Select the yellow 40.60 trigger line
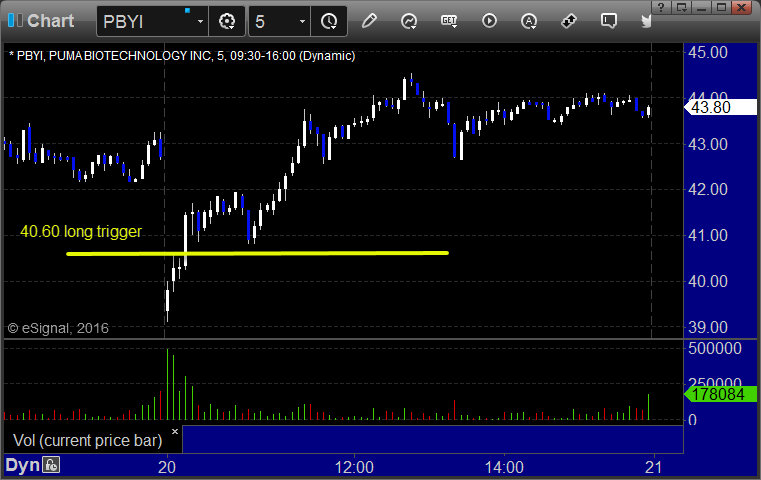 [257, 253]
